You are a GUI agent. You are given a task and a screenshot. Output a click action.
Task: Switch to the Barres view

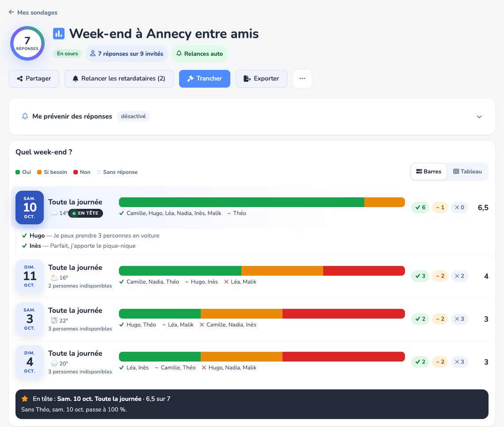(x=429, y=172)
